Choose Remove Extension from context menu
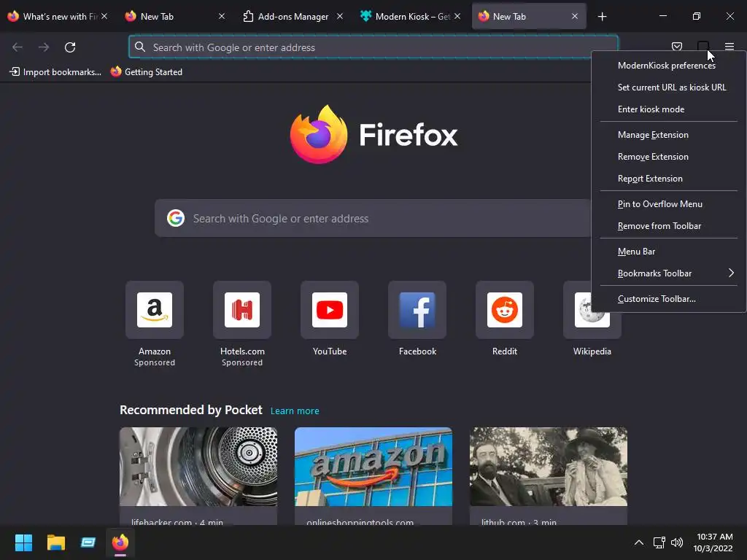The image size is (747, 560). click(669, 157)
